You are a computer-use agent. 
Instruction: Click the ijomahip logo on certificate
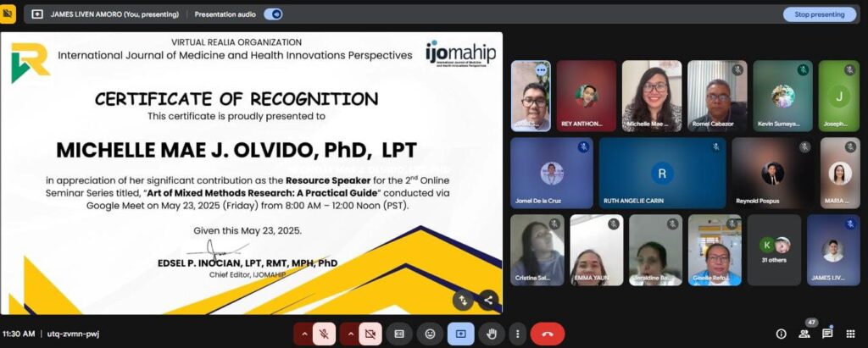coord(460,53)
